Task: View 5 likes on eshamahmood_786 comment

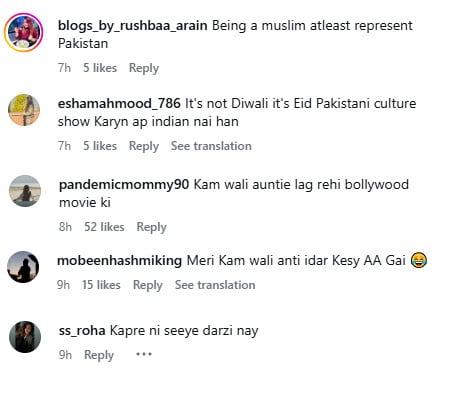Action: [100, 146]
